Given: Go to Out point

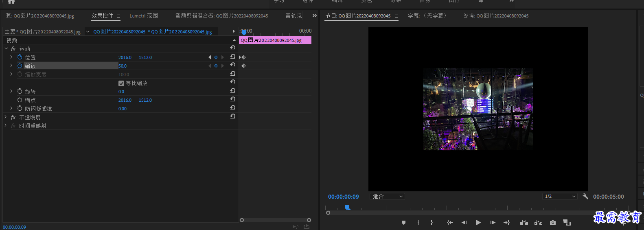Looking at the screenshot, I should (506, 223).
